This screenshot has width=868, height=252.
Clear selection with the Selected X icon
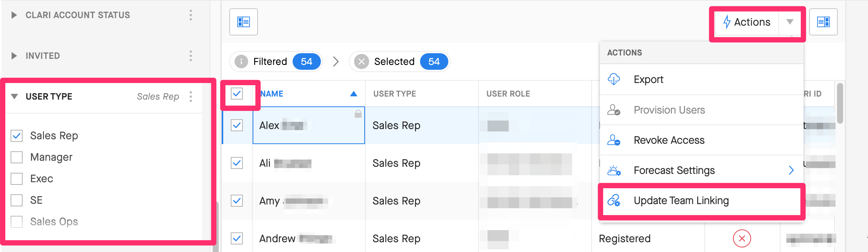point(361,61)
